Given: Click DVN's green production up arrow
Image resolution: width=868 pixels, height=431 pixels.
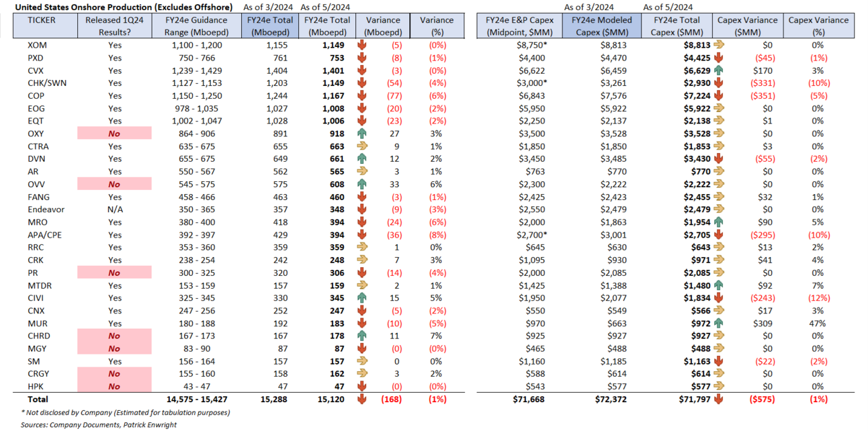Looking at the screenshot, I should click(x=361, y=158).
